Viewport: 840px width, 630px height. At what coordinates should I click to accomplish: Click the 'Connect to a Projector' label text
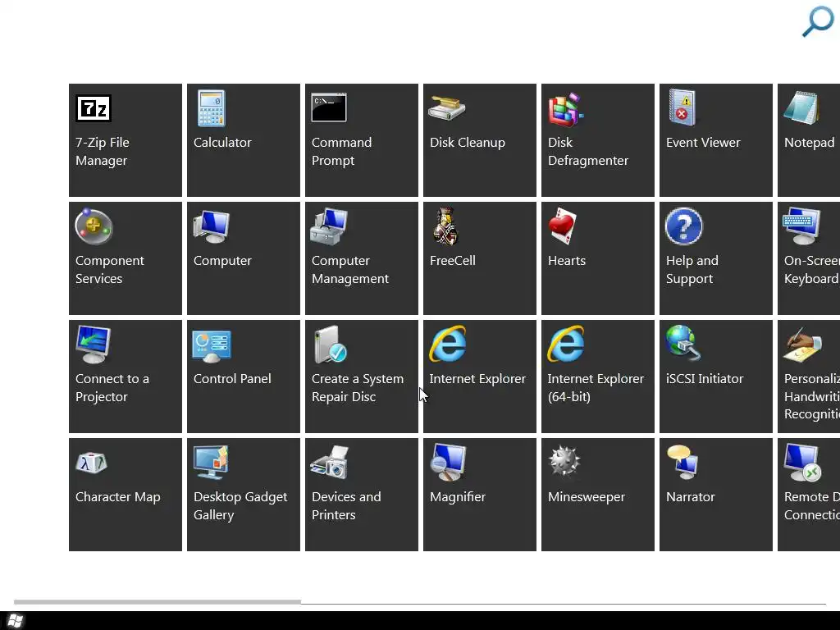[x=112, y=388]
